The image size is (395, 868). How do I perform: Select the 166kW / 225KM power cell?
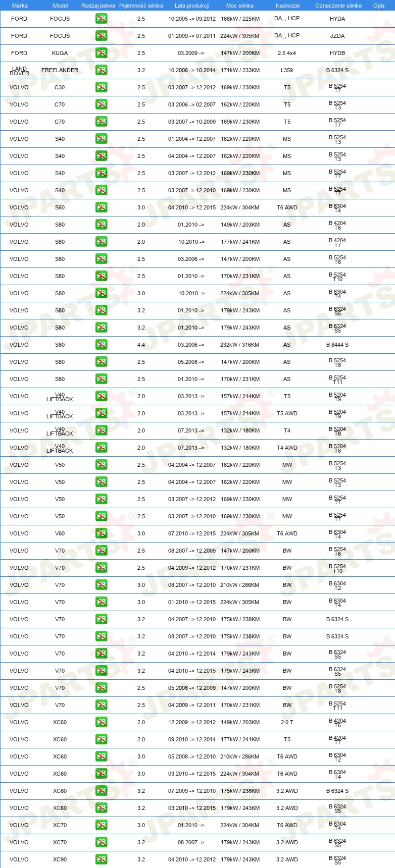tap(240, 19)
